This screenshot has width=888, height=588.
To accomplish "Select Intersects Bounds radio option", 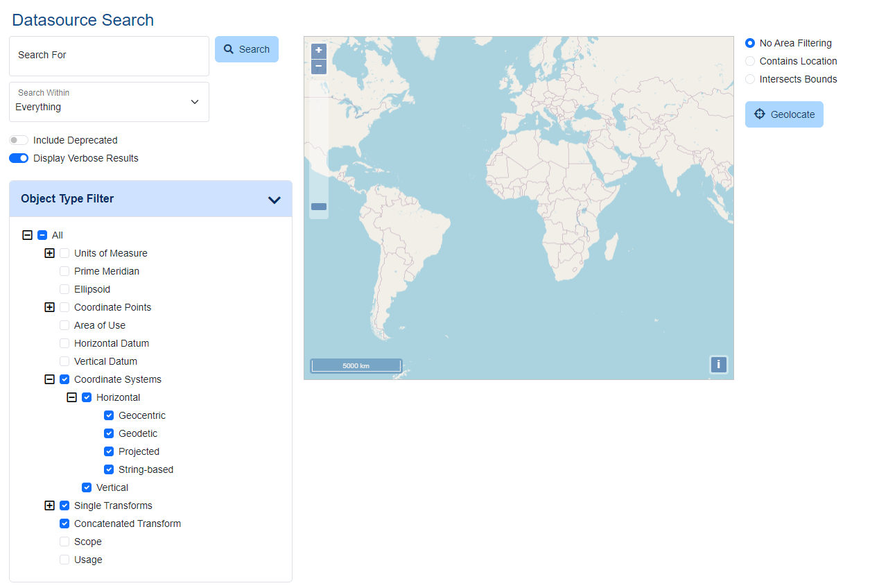I will pyautogui.click(x=750, y=79).
